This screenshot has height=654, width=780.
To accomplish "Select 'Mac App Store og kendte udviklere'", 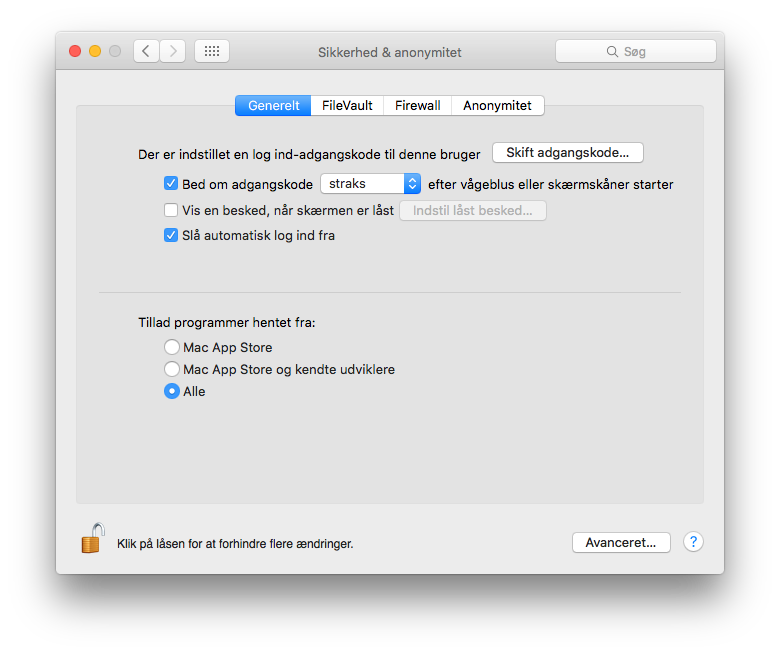I will click(x=172, y=369).
